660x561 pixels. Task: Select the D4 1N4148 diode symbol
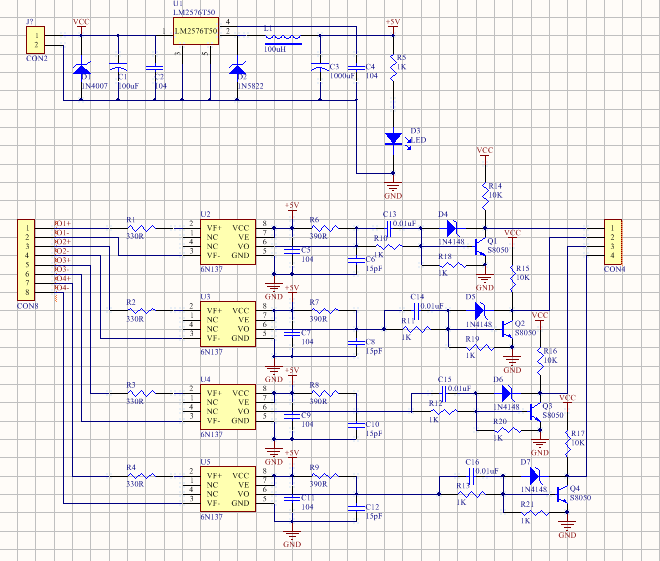452,229
